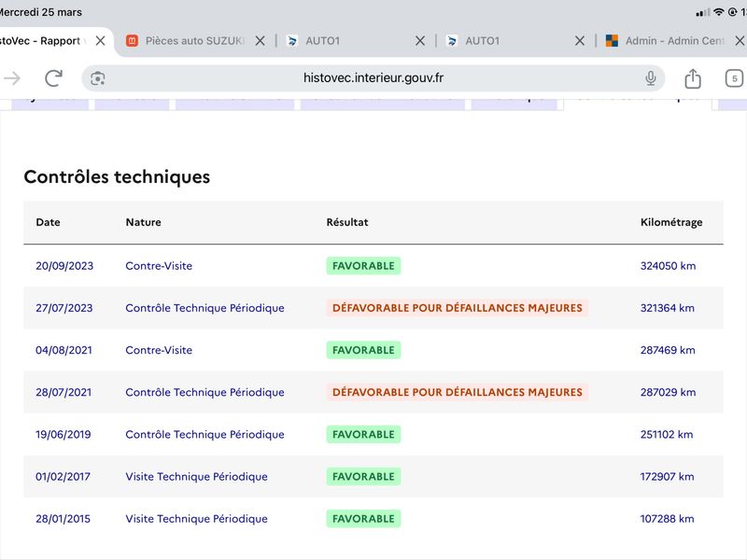Close the first AUTO1 tab
This screenshot has height=560, width=747.
[419, 41]
